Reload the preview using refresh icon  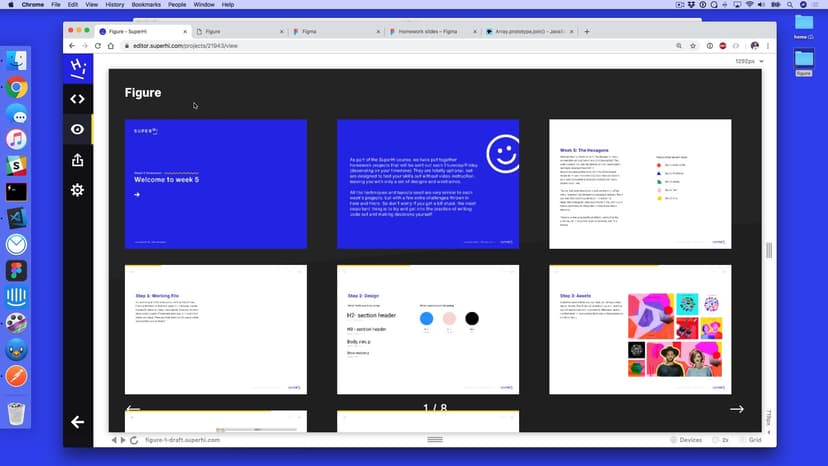(135, 440)
